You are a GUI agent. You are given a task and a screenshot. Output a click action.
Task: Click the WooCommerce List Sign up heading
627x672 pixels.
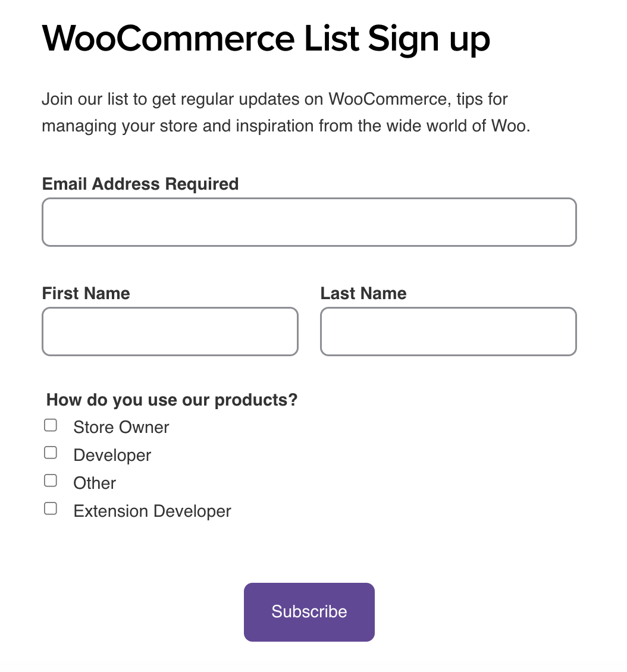(x=266, y=38)
